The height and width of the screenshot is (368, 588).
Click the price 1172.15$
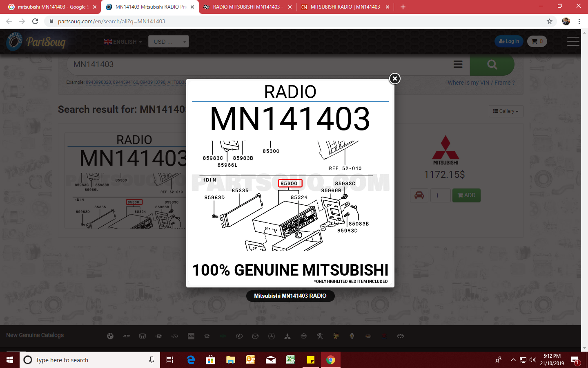(444, 175)
